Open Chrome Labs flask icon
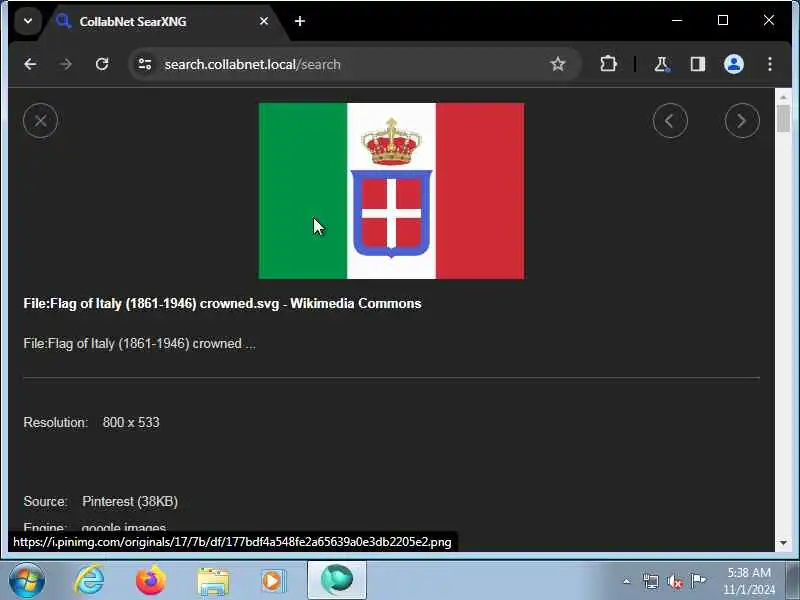The width and height of the screenshot is (800, 600). 662,64
